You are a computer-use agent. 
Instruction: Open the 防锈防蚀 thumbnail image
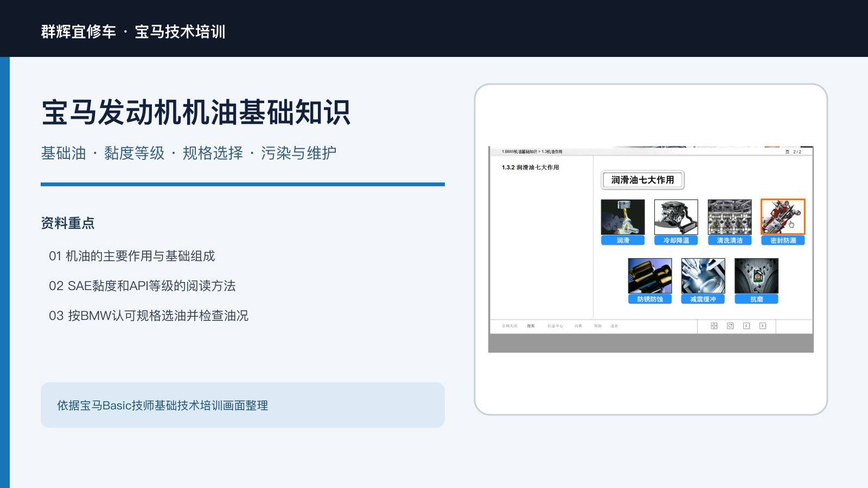(x=650, y=275)
